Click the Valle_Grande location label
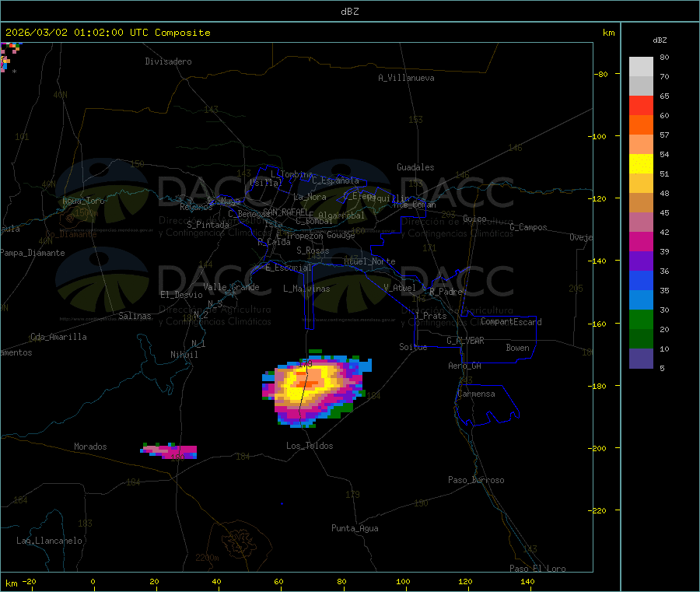This screenshot has width=700, height=592. [x=231, y=287]
